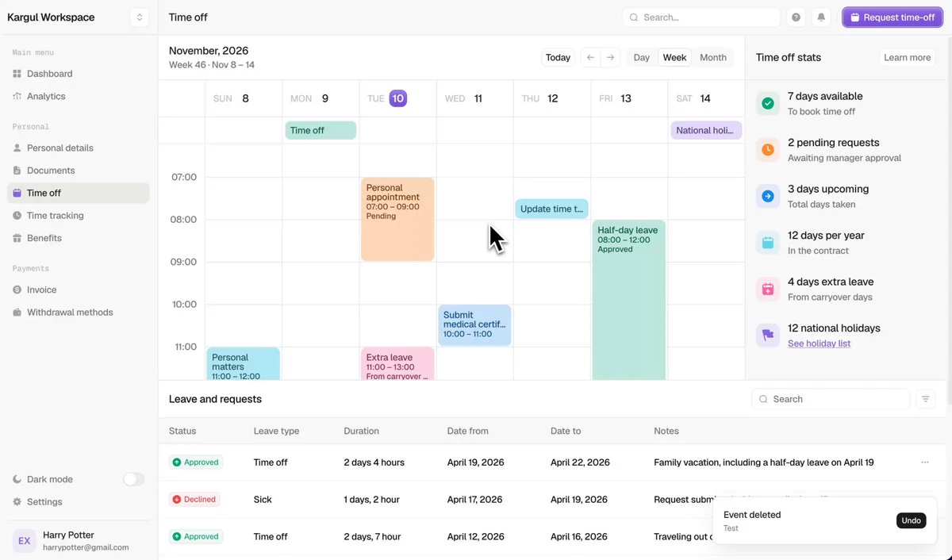Click the purple flag national holidays icon

click(768, 336)
